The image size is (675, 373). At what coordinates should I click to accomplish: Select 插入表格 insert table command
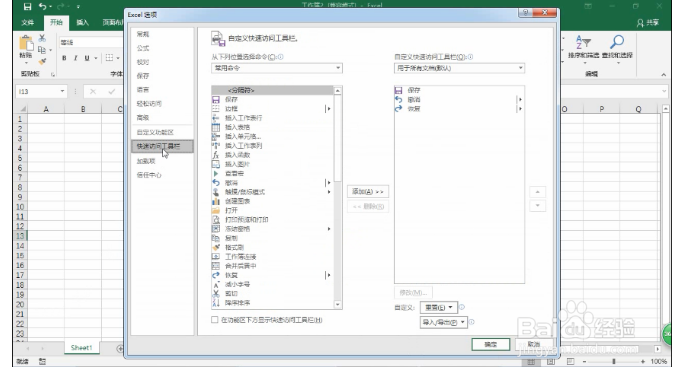[272, 127]
